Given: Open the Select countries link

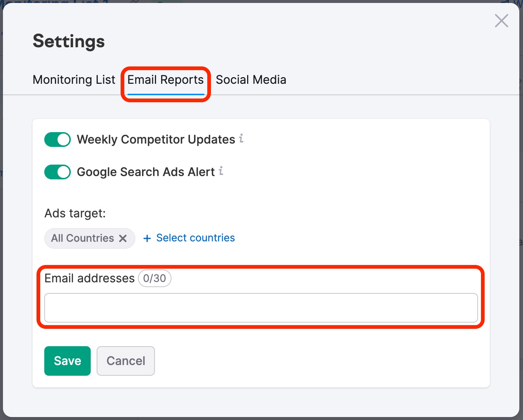Looking at the screenshot, I should coord(195,238).
